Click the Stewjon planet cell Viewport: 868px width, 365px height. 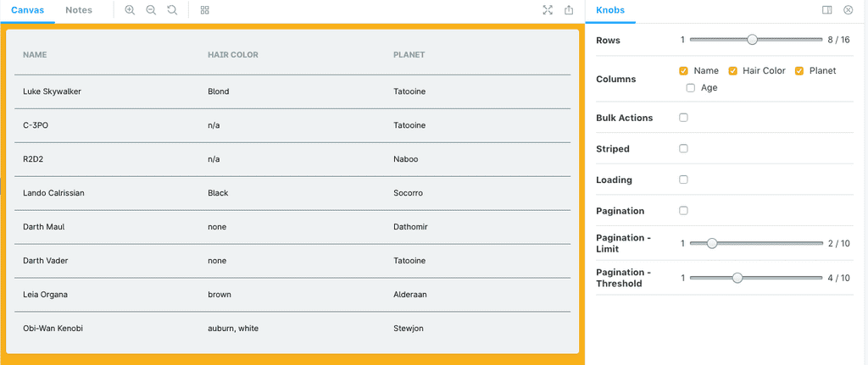(409, 329)
